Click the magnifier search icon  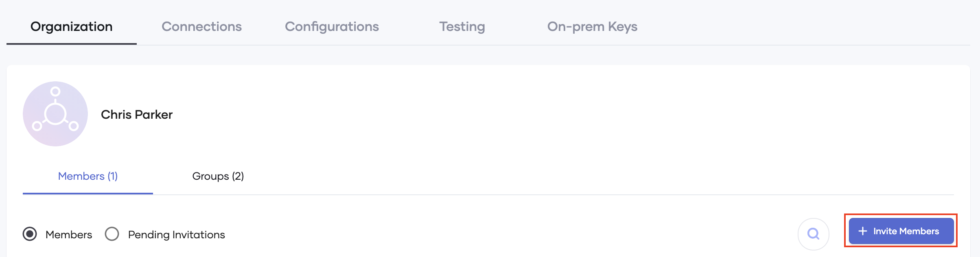tap(813, 234)
